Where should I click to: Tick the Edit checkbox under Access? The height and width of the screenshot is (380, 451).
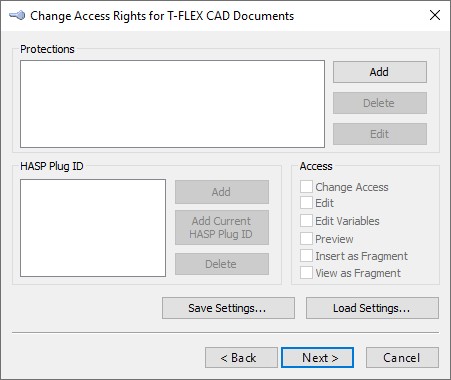306,203
